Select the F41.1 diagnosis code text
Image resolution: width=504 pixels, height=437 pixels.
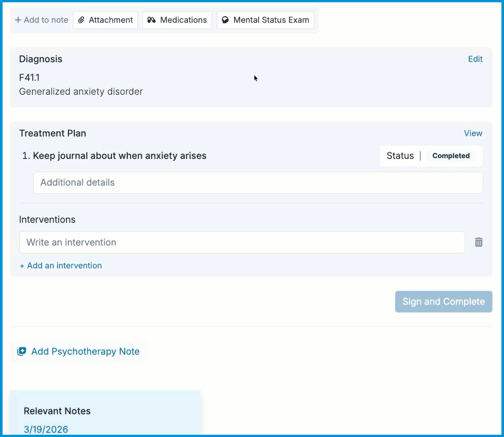click(x=29, y=78)
